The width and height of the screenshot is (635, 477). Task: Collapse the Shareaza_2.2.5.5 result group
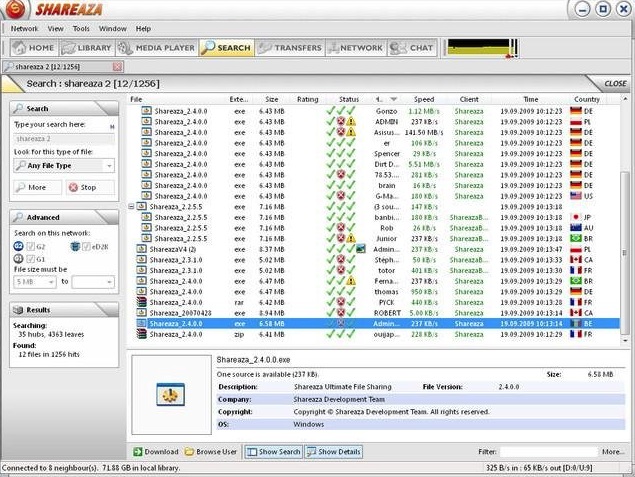[134, 207]
